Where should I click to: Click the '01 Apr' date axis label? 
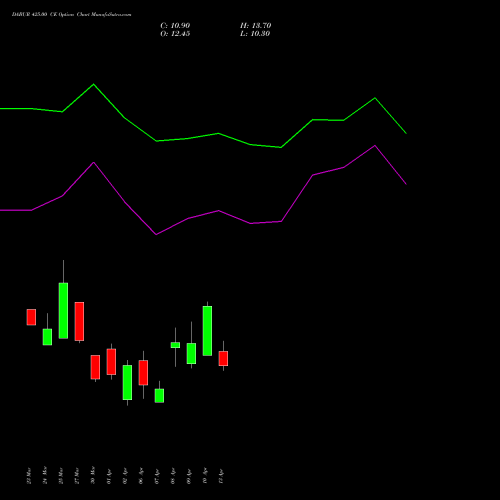pyautogui.click(x=109, y=476)
